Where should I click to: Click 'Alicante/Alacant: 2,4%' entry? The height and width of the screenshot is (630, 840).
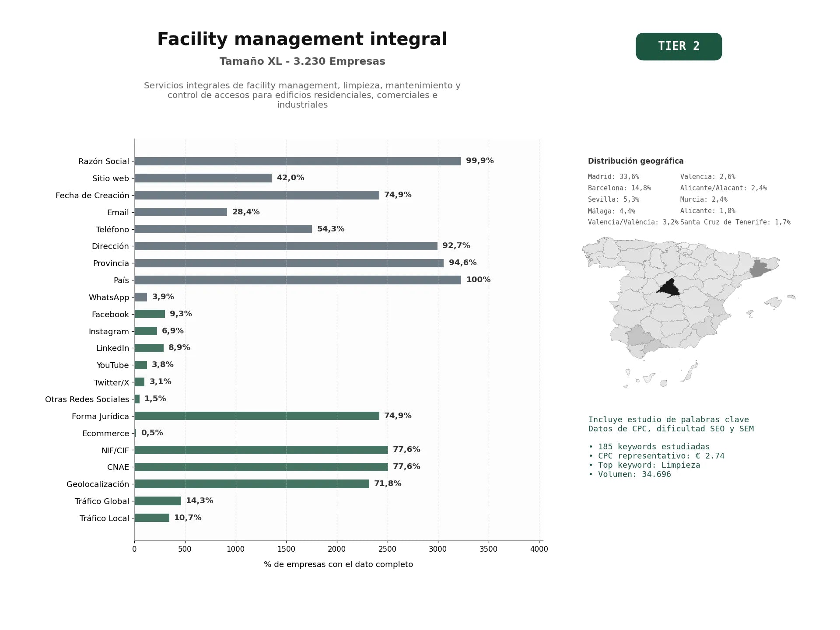pos(724,188)
